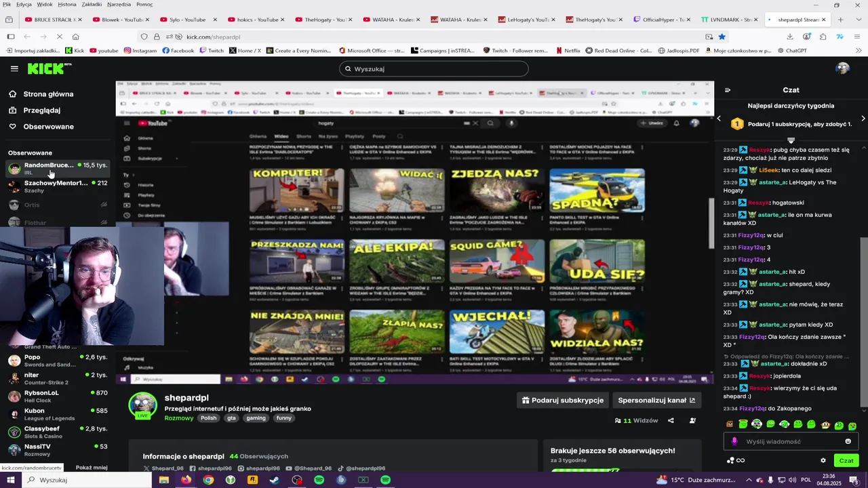Open the Kubon channel in sidebar

click(x=58, y=413)
